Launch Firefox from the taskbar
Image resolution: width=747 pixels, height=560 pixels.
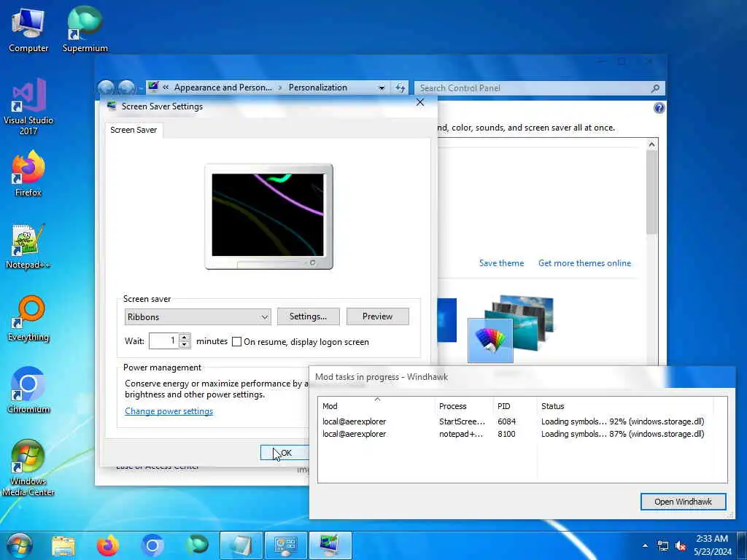(108, 545)
